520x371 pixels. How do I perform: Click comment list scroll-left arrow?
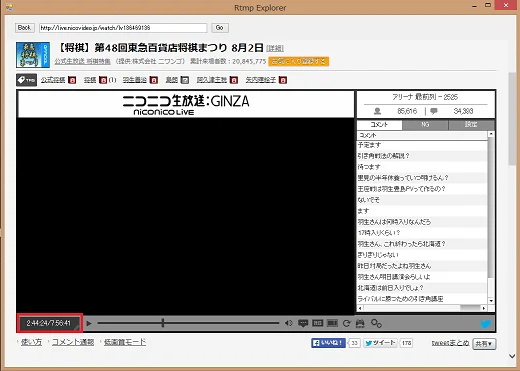point(360,308)
